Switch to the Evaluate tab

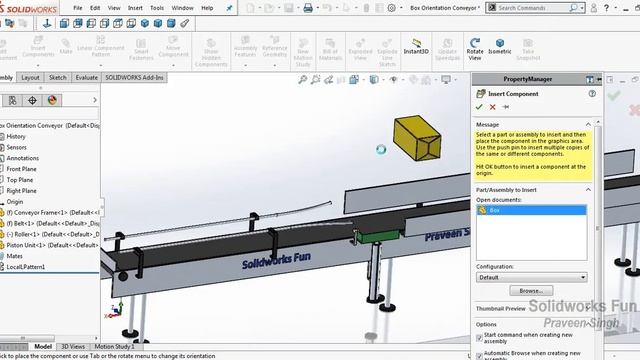[87, 78]
